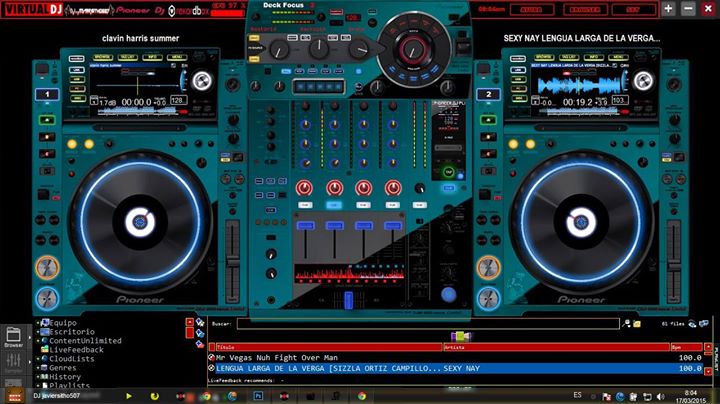Expand the Escritorio tree node
This screenshot has height=404, width=720.
(x=38, y=331)
